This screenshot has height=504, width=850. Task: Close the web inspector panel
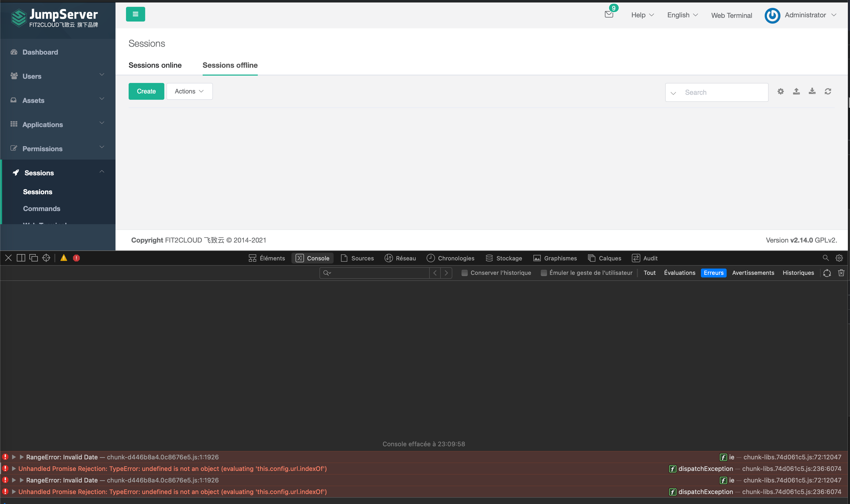click(x=8, y=258)
